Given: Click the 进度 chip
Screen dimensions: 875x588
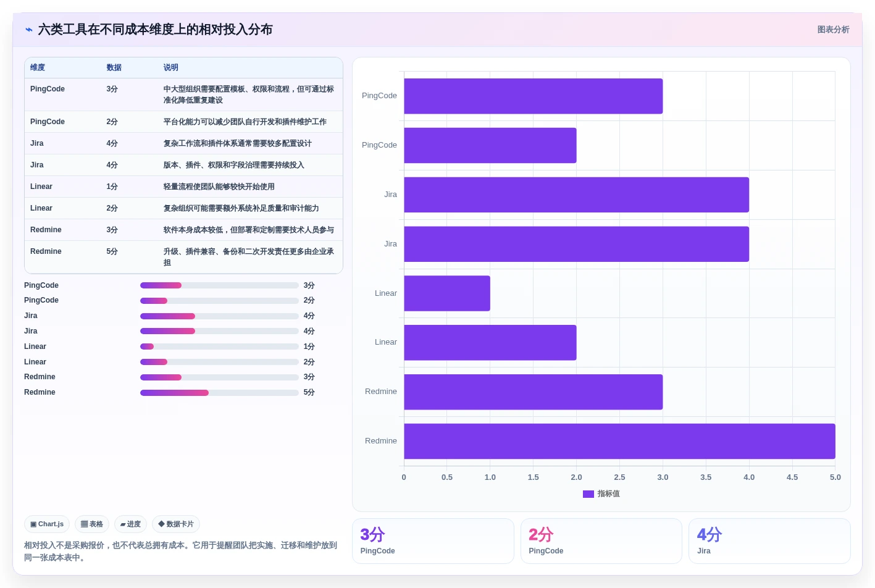Looking at the screenshot, I should click(x=130, y=524).
